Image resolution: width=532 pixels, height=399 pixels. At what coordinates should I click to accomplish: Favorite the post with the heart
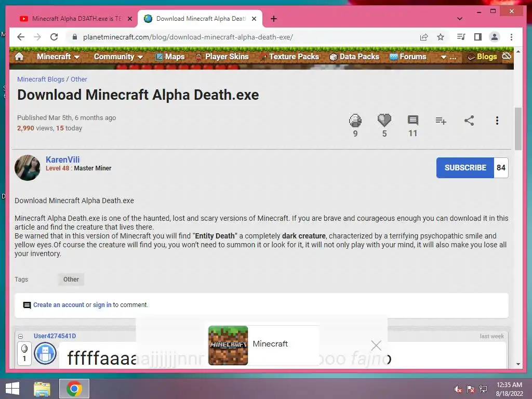pyautogui.click(x=384, y=120)
